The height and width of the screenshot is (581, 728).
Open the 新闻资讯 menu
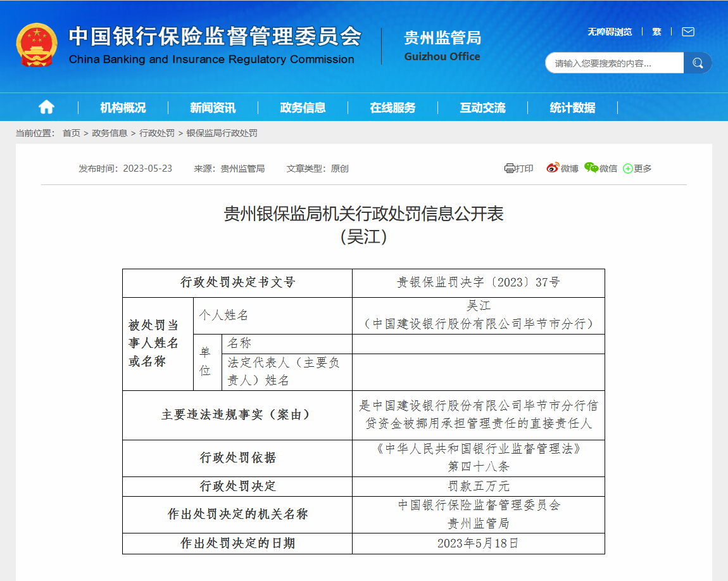213,108
